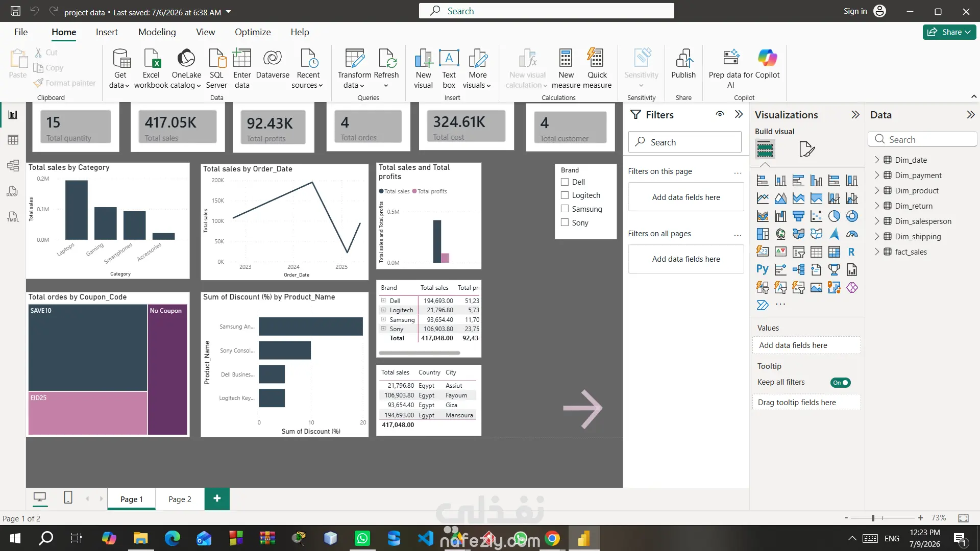Open Table view from left sidebar

click(13, 140)
